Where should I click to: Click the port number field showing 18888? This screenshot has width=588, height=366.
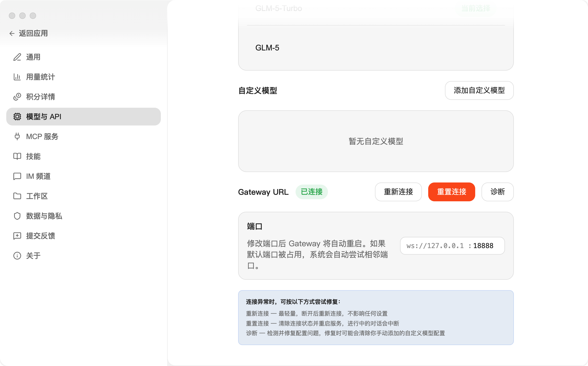[x=483, y=246]
